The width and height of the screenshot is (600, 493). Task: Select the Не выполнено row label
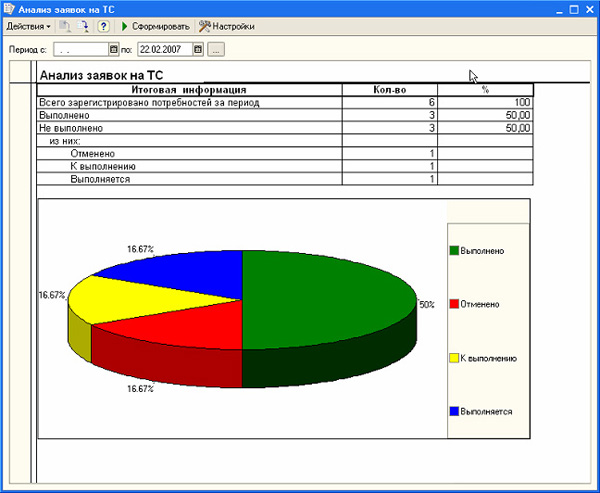pos(71,128)
